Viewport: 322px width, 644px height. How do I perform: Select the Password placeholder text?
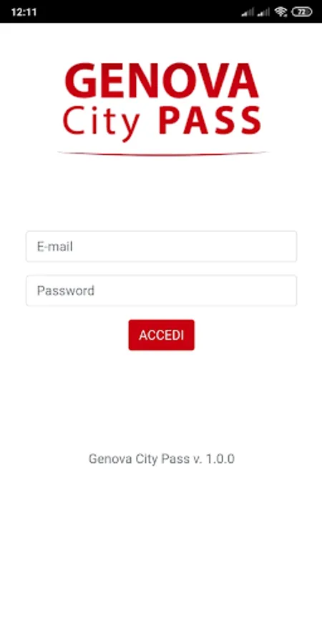pyautogui.click(x=66, y=291)
